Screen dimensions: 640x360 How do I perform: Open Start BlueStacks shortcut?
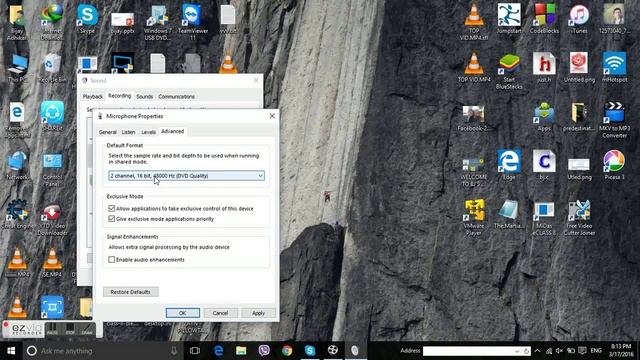click(x=509, y=71)
